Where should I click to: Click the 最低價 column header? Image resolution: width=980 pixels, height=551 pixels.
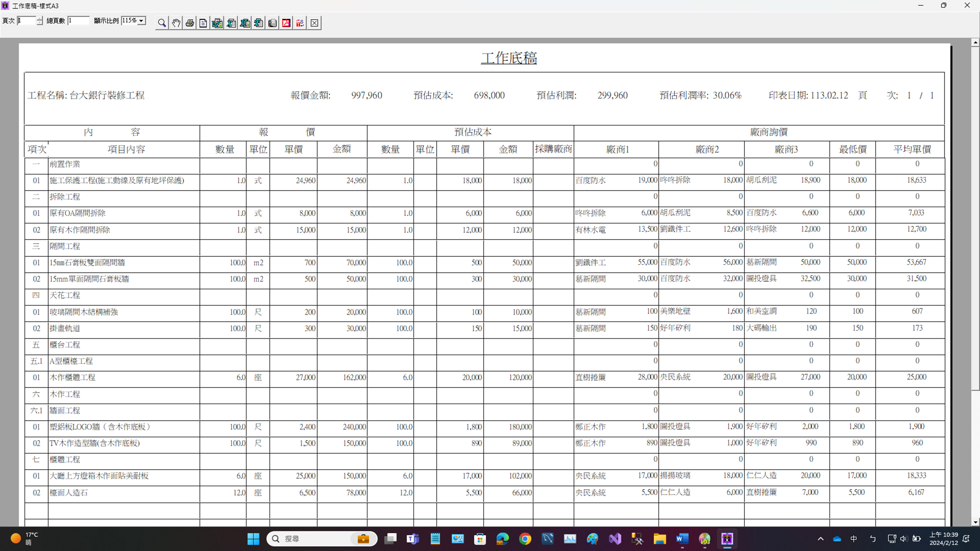click(853, 149)
